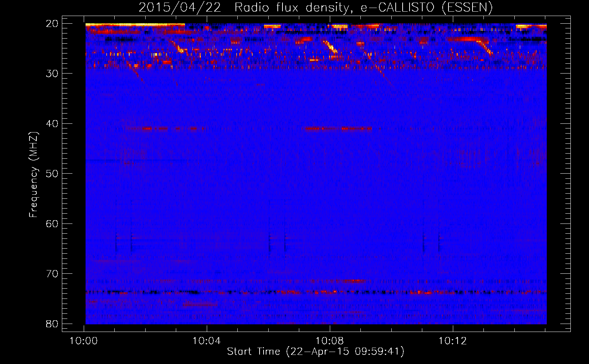
Task: Click the 10:04 time tick label
Action: [x=207, y=341]
